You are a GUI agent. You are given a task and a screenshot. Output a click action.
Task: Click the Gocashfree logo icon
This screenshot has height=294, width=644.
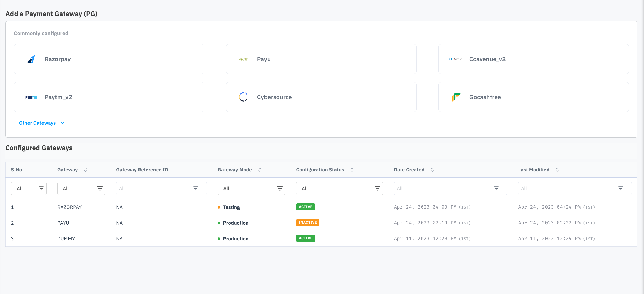click(456, 97)
